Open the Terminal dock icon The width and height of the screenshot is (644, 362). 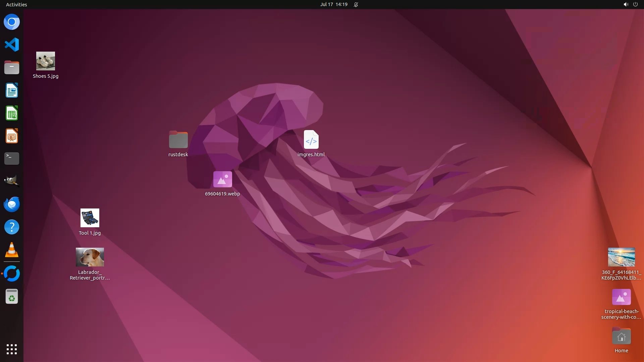point(12,159)
